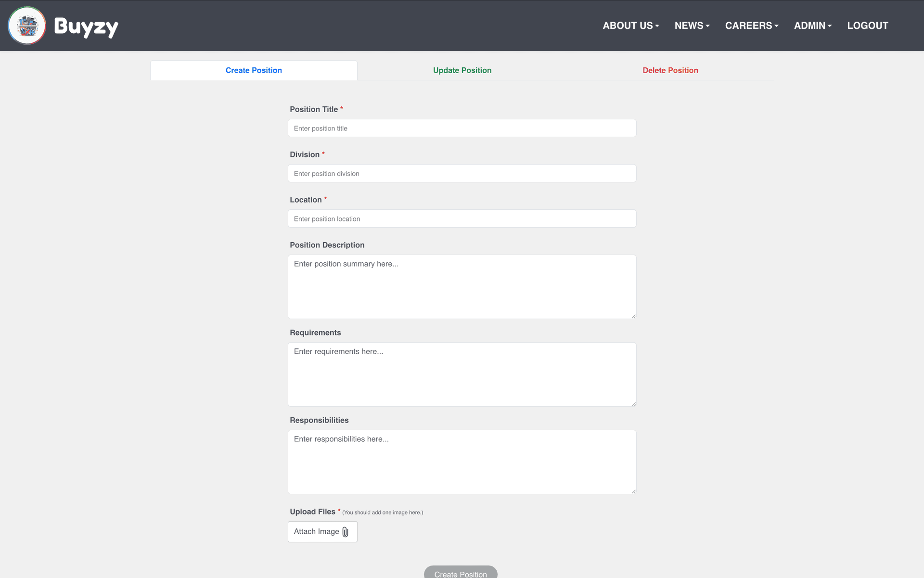924x578 pixels.
Task: Expand the ABOUT US dropdown menu
Action: [630, 26]
